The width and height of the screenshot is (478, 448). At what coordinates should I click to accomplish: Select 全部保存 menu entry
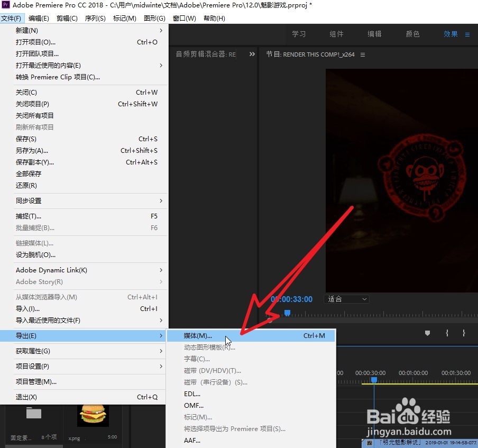(x=84, y=173)
